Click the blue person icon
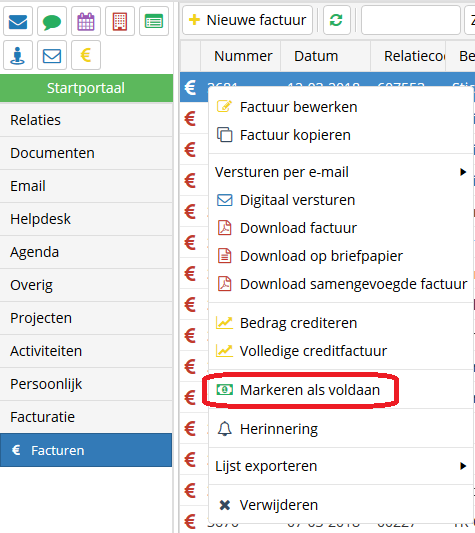475x533 pixels. click(x=18, y=55)
